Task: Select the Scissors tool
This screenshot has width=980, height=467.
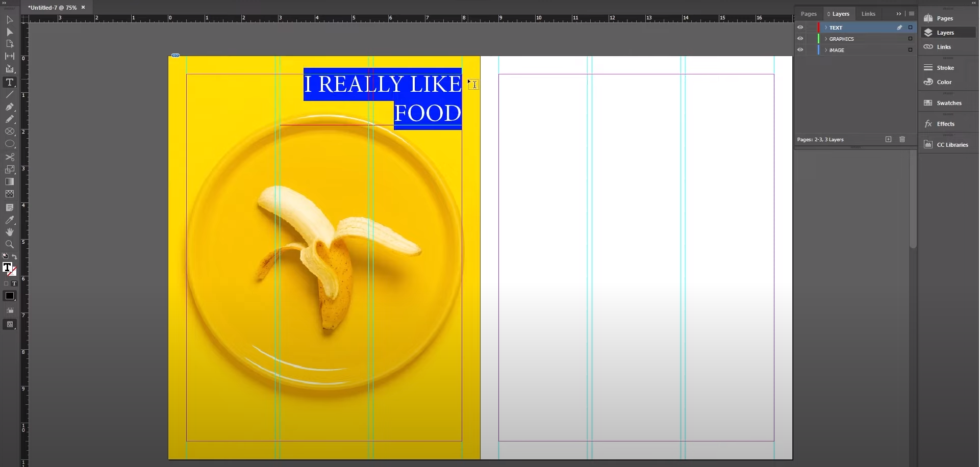Action: point(9,157)
